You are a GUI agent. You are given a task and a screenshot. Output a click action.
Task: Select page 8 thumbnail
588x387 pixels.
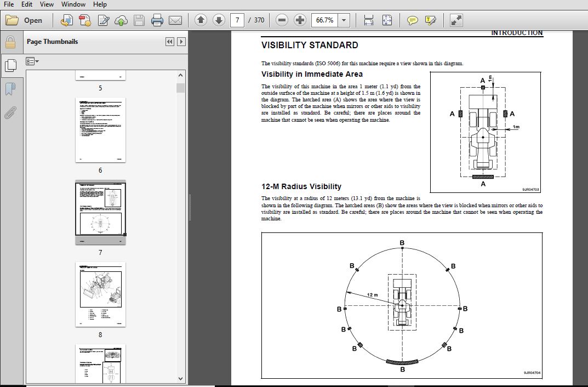point(100,294)
